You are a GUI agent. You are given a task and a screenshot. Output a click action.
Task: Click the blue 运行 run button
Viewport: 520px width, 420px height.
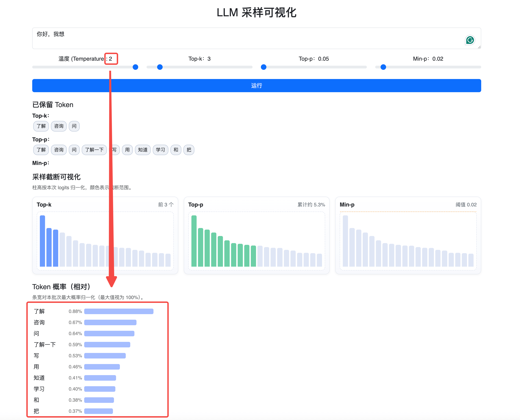click(x=256, y=86)
